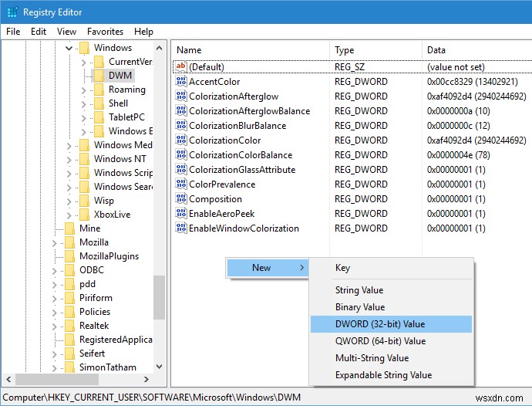Expand the Windows NT key
The image size is (532, 406).
click(x=69, y=160)
